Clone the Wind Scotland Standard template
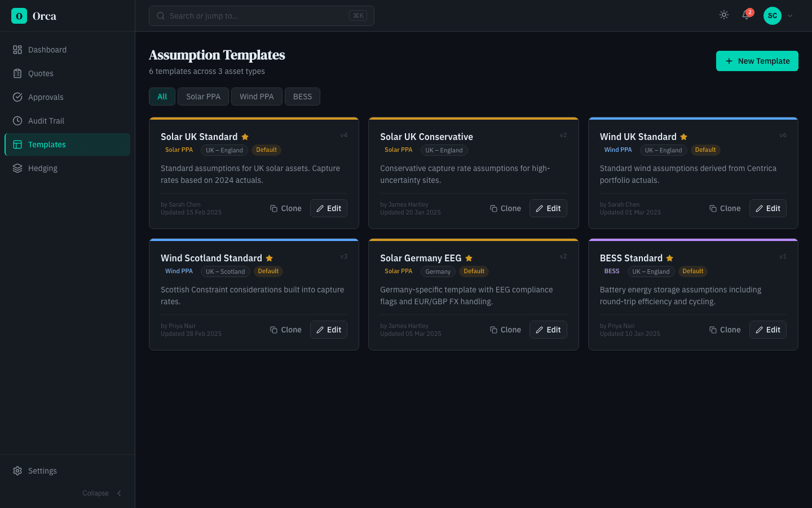This screenshot has width=812, height=508. (286, 330)
